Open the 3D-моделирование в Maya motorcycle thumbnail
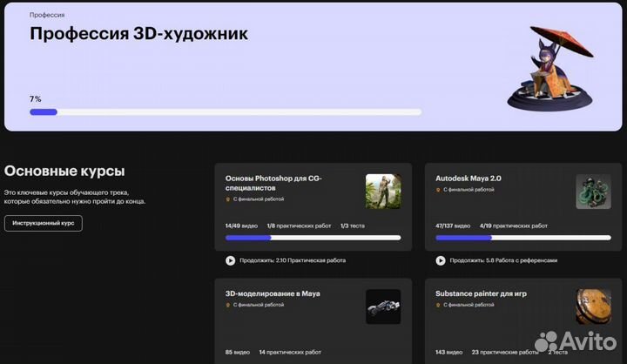This screenshot has width=627, height=364. pos(383,307)
